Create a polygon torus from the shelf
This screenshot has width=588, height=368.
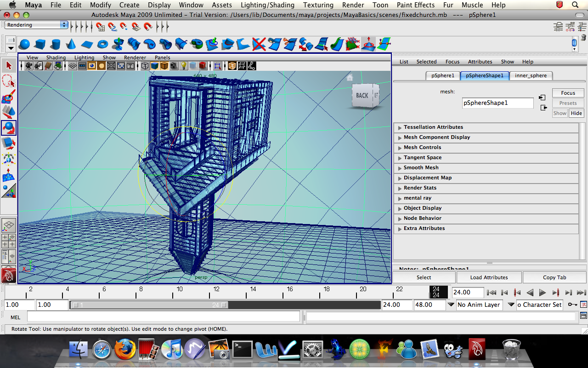[103, 44]
